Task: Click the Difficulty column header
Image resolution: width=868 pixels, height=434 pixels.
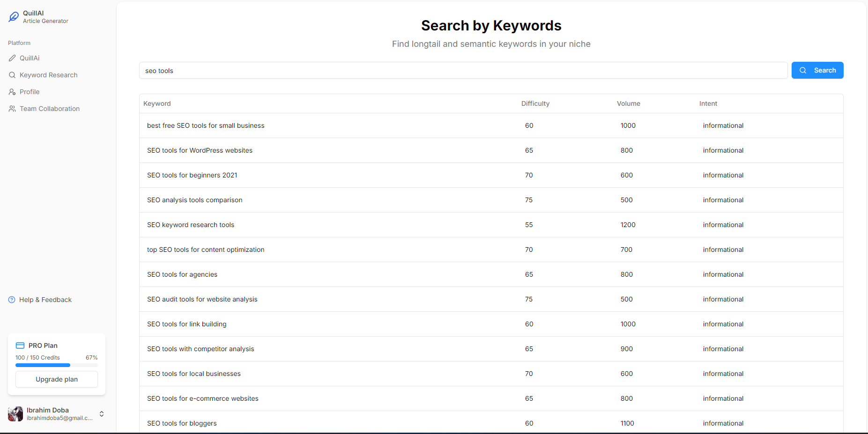Action: pos(535,103)
